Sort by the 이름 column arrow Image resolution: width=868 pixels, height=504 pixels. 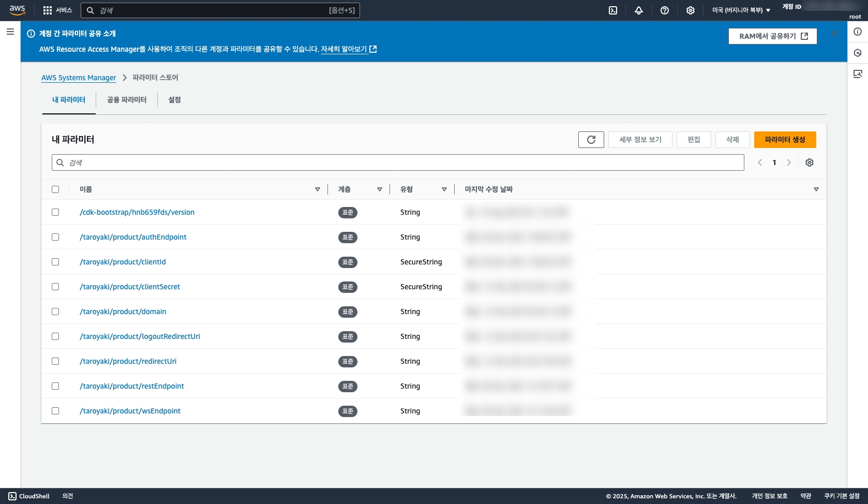pos(318,189)
